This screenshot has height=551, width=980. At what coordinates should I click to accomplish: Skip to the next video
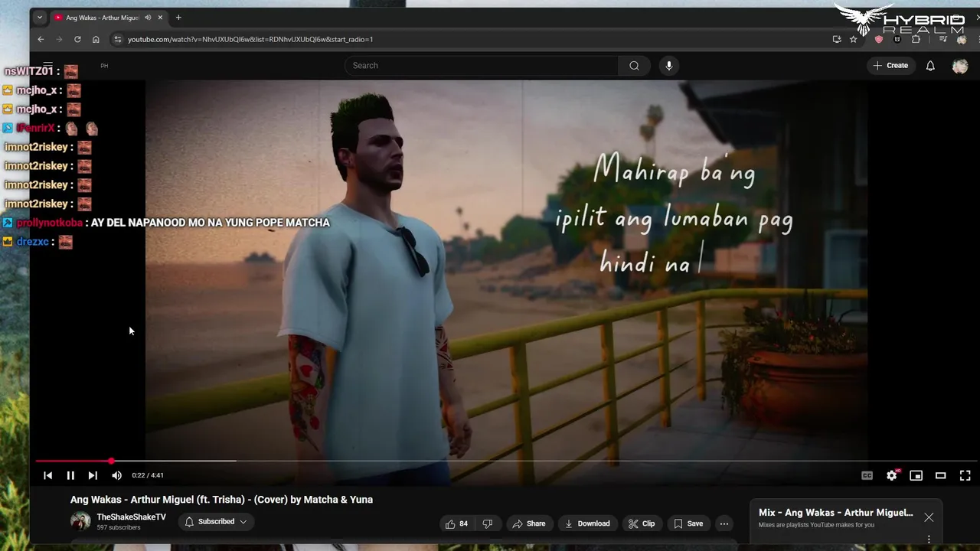click(x=93, y=475)
